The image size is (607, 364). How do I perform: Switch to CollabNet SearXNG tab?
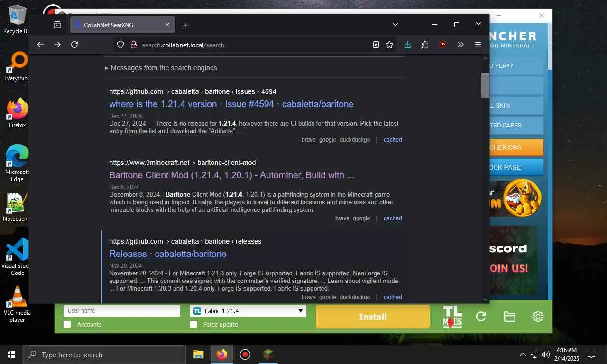pos(122,25)
